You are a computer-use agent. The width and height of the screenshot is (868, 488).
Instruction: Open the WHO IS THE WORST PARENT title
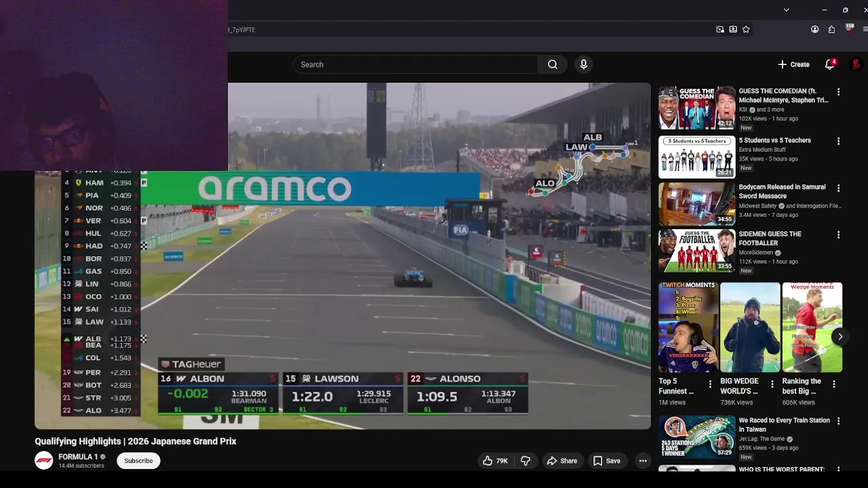782,469
